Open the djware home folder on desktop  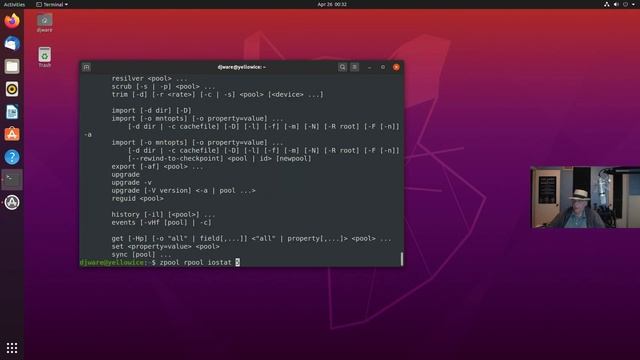point(44,23)
